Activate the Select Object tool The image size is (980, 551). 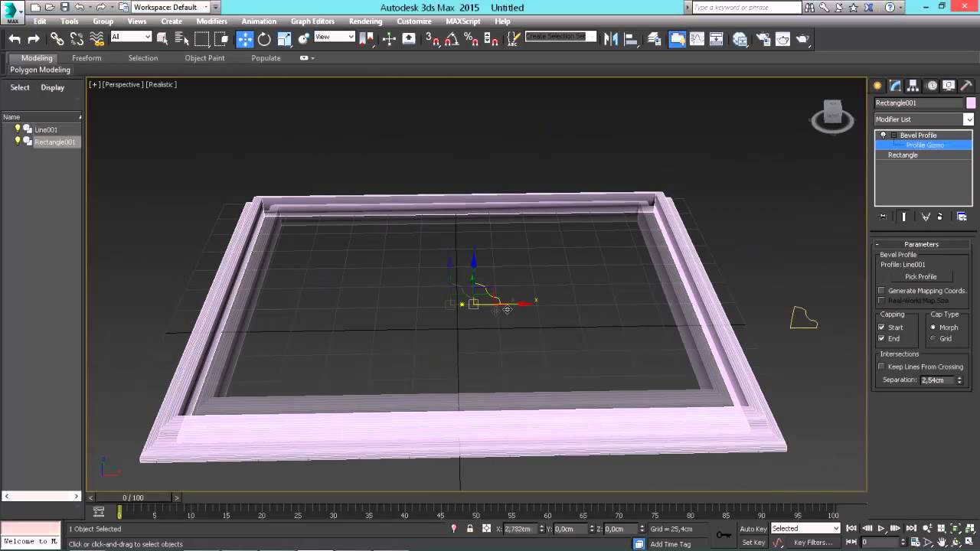[162, 39]
